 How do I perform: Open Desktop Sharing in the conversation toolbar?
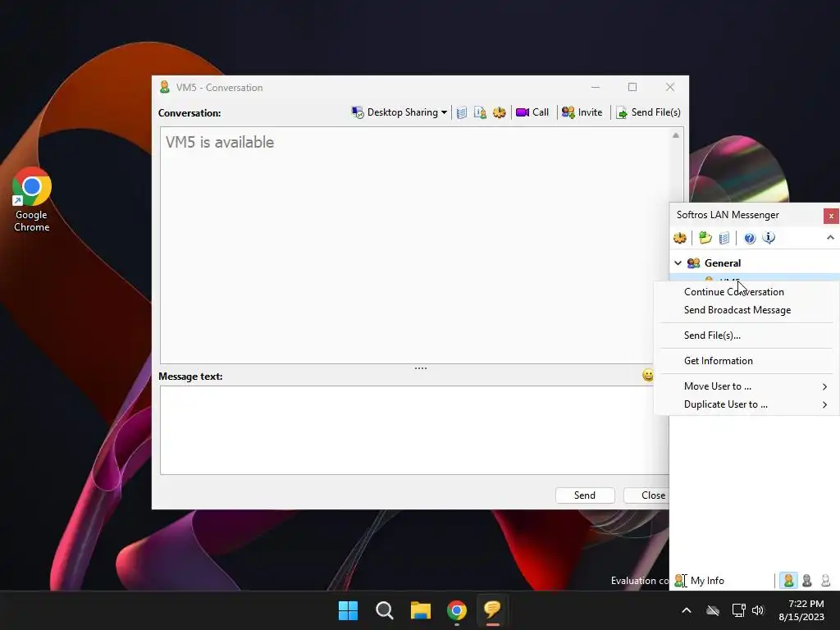click(x=399, y=112)
